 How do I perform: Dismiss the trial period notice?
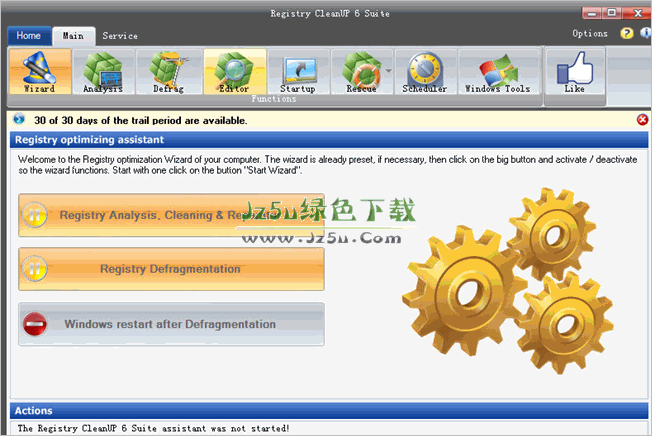tap(642, 120)
